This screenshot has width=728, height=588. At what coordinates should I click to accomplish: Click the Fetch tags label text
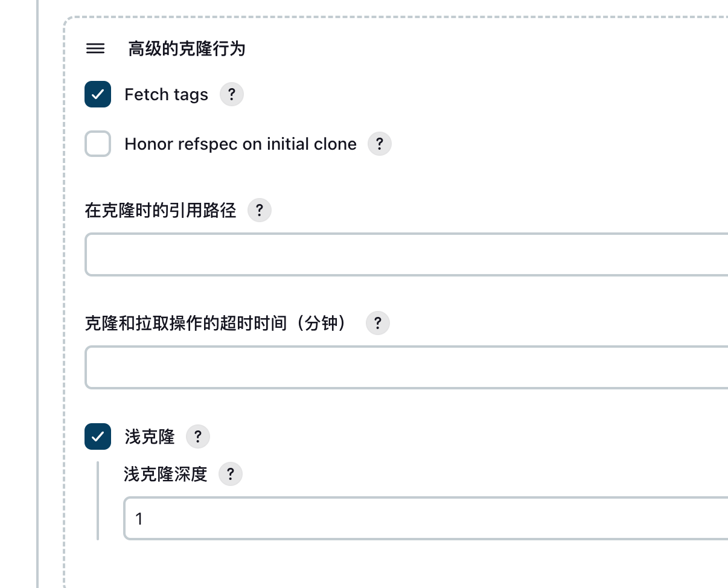(166, 95)
